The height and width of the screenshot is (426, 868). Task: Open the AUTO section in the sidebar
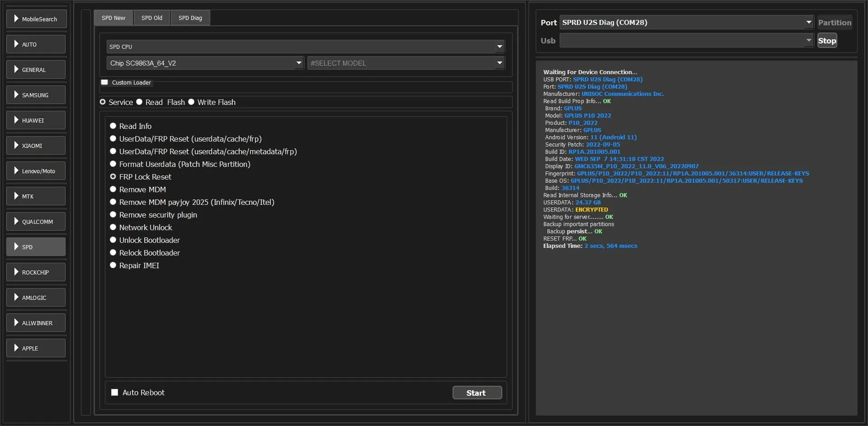pos(37,44)
